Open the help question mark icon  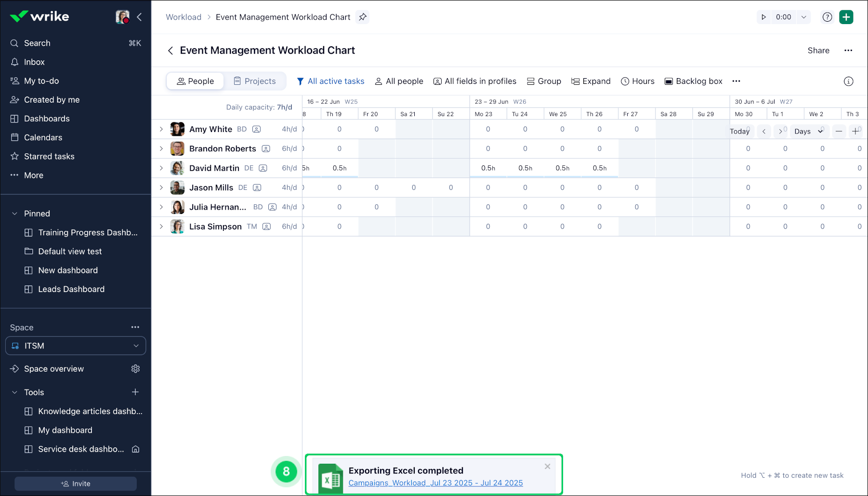[827, 17]
